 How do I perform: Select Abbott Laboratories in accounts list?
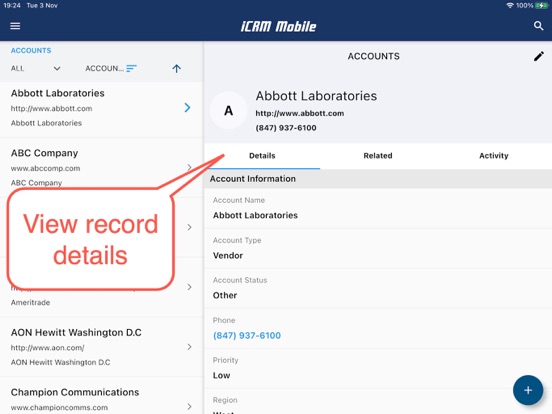[101, 108]
